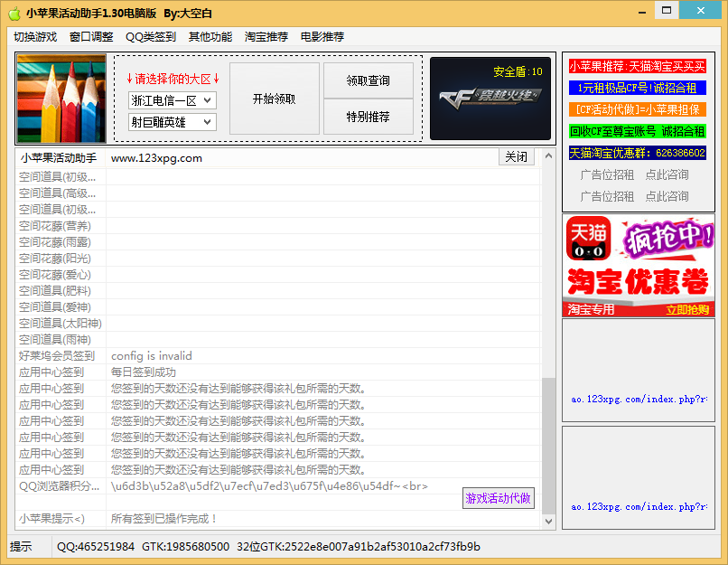Click QQ:465251984 in the status bar
This screenshot has width=728, height=565.
[96, 546]
